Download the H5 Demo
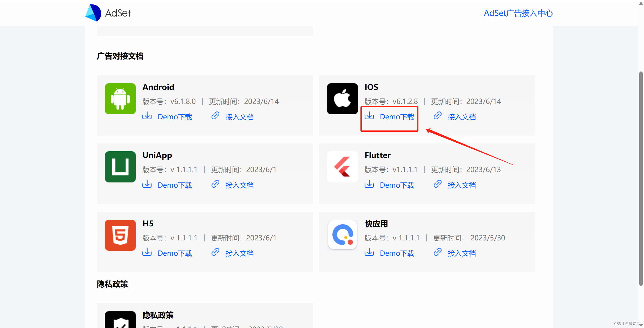 (x=175, y=253)
